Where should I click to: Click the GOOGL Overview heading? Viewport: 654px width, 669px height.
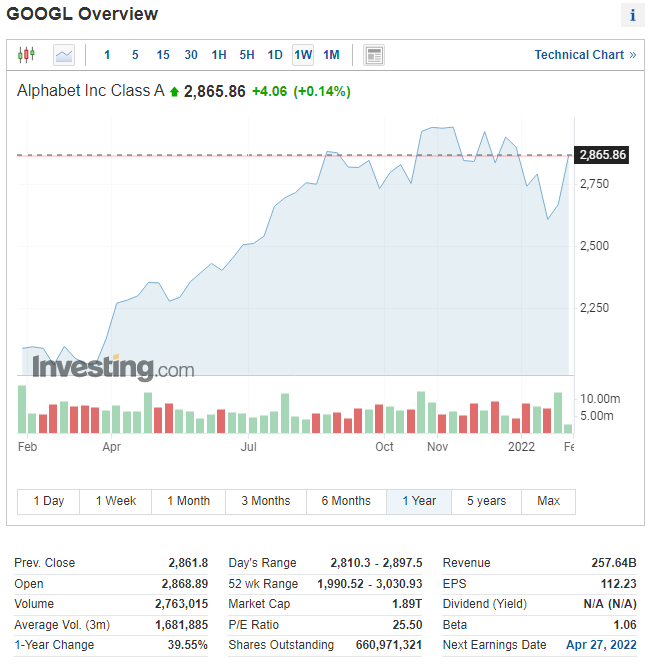(x=82, y=14)
